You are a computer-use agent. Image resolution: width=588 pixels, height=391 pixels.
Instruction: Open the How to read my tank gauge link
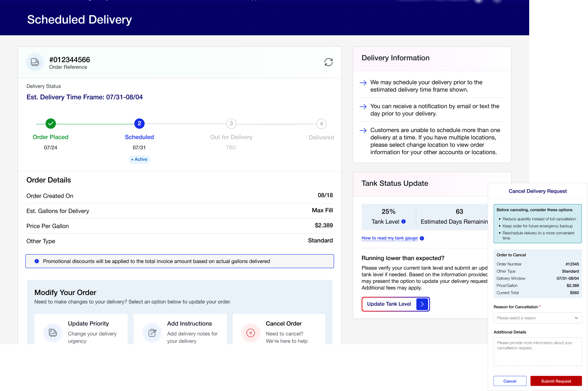pyautogui.click(x=390, y=238)
